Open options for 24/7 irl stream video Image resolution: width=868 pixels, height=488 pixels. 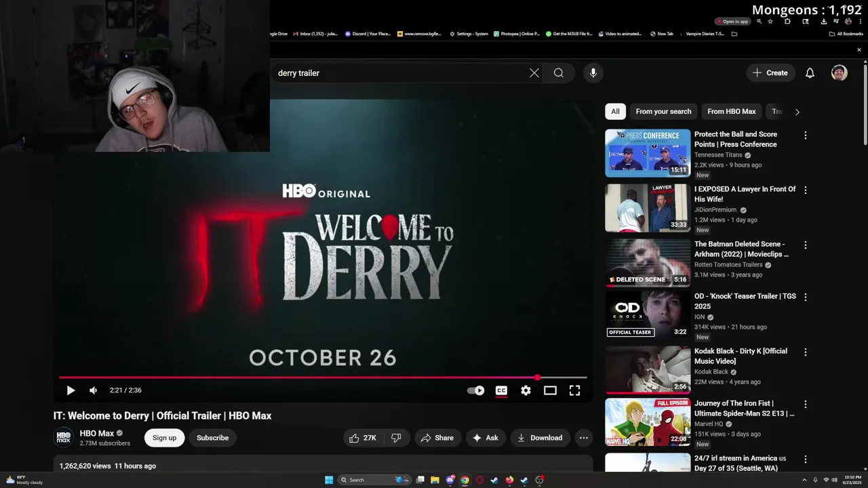click(x=806, y=460)
